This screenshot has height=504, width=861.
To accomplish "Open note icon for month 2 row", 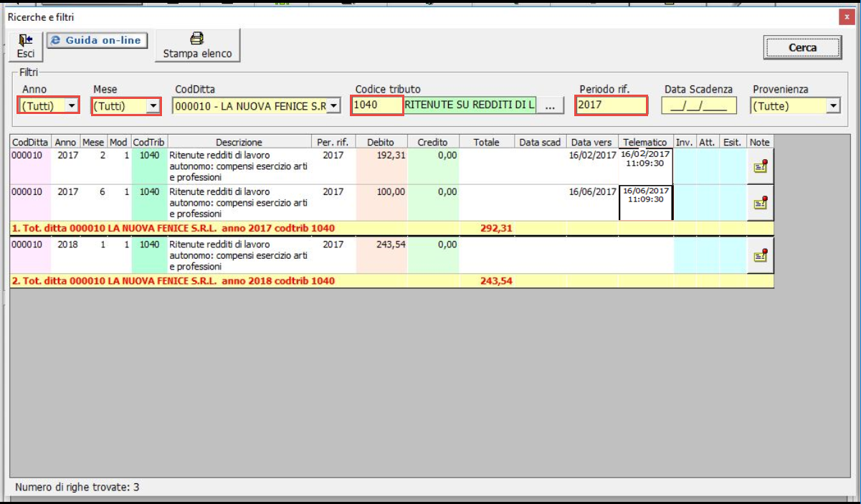I will pos(760,166).
